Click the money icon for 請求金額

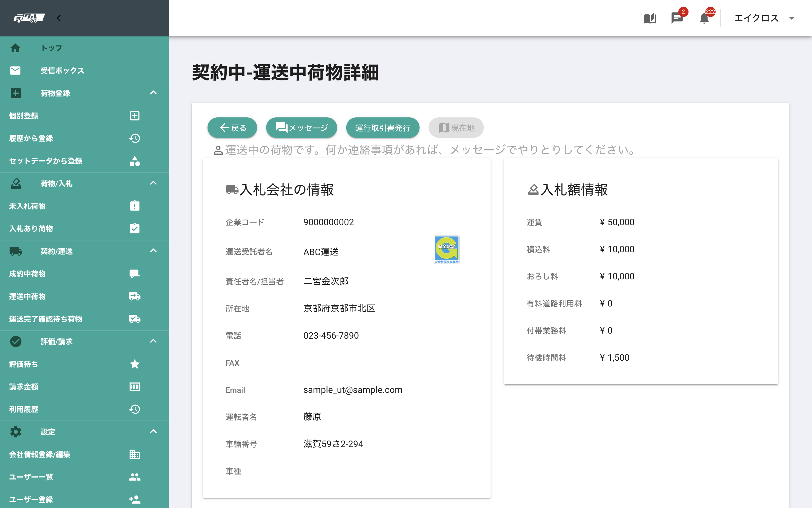pyautogui.click(x=134, y=387)
